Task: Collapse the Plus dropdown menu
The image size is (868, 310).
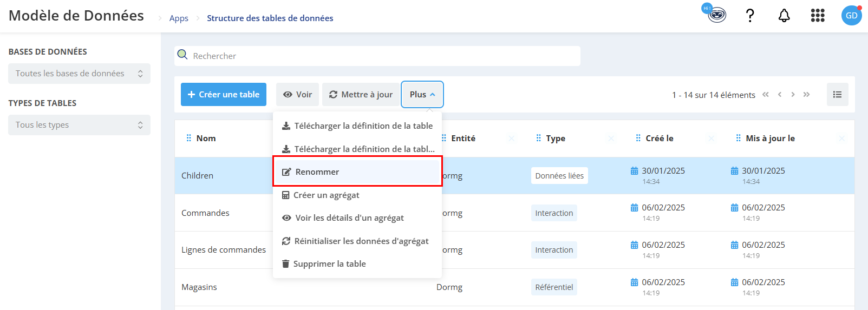Action: (x=422, y=94)
